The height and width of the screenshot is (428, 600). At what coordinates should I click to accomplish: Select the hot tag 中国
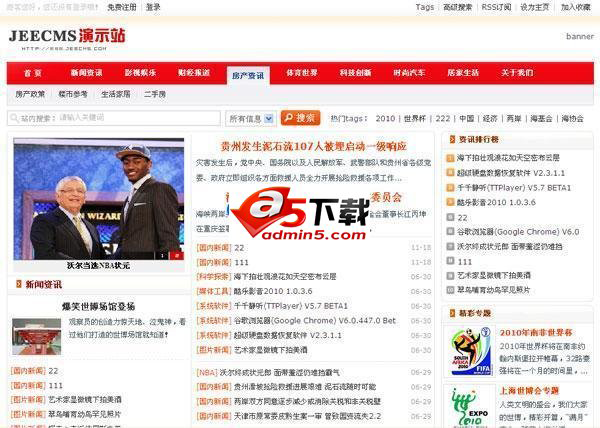click(466, 119)
